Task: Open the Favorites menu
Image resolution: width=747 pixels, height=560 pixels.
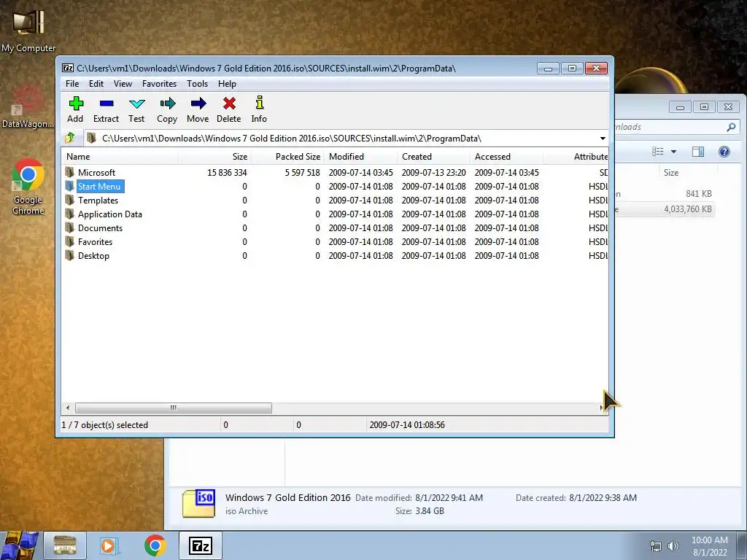Action: 160,83
